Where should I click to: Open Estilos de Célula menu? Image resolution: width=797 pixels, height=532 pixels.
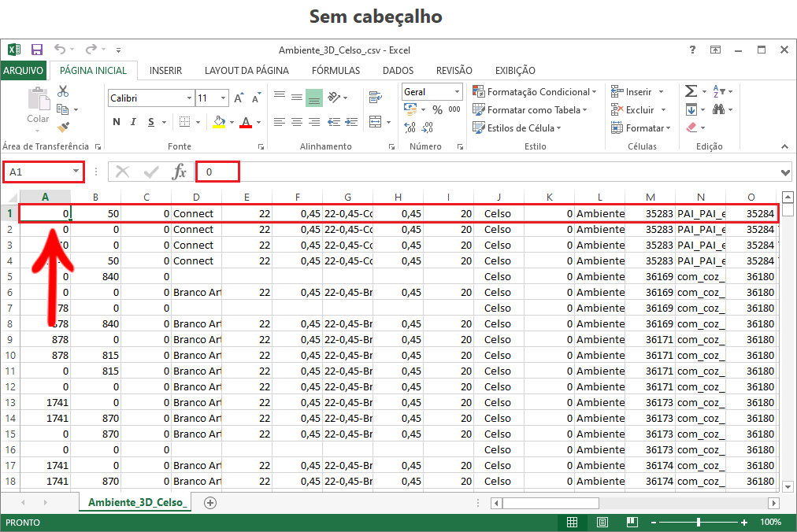[x=517, y=128]
